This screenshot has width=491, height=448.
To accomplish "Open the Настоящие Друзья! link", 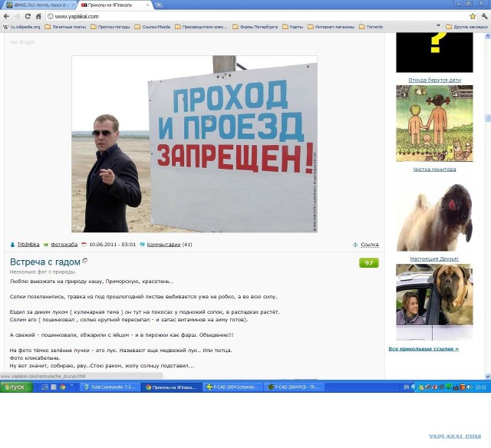I will pos(434,259).
